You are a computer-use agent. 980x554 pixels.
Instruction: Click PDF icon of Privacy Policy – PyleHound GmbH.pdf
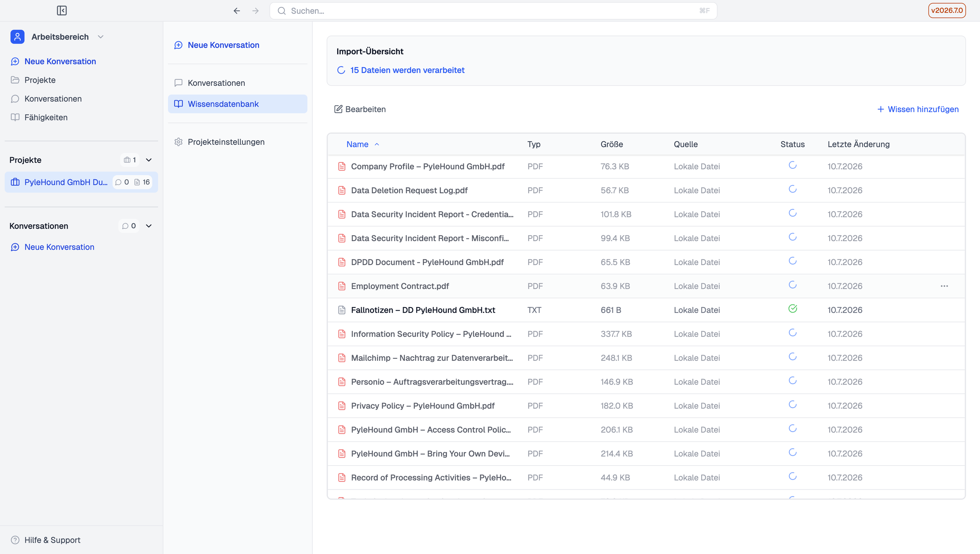342,406
